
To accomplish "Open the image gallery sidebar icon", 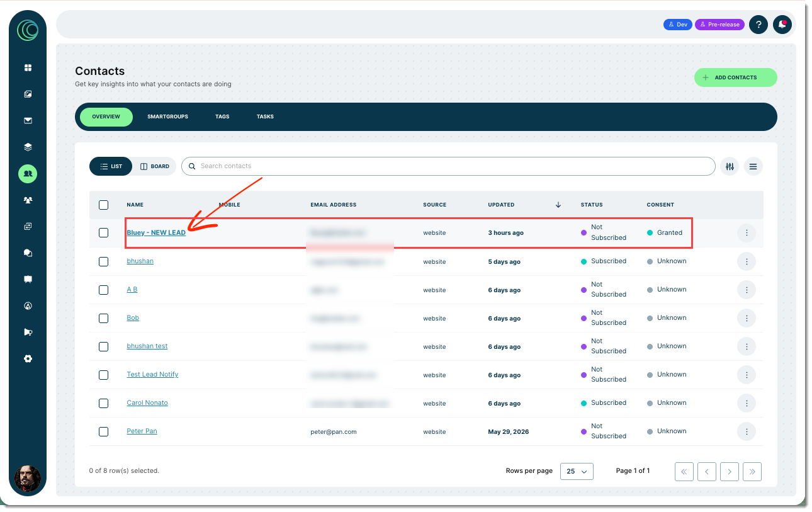I will [28, 94].
